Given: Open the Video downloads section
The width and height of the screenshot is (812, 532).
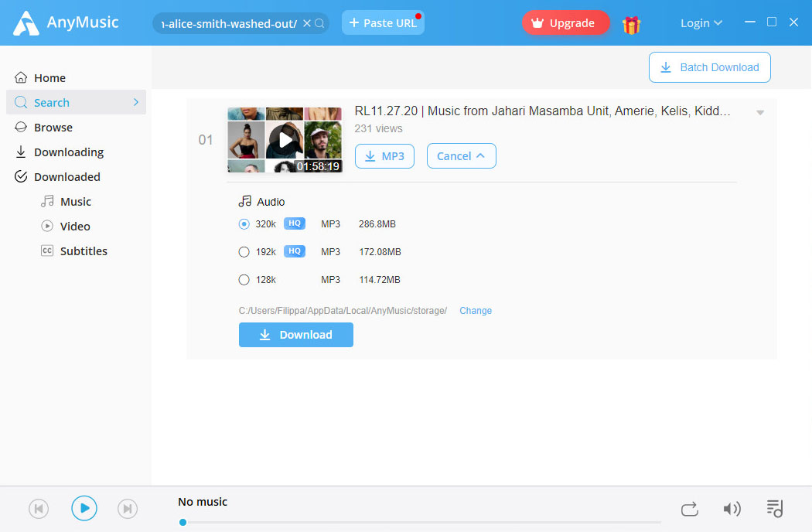Looking at the screenshot, I should pyautogui.click(x=74, y=226).
